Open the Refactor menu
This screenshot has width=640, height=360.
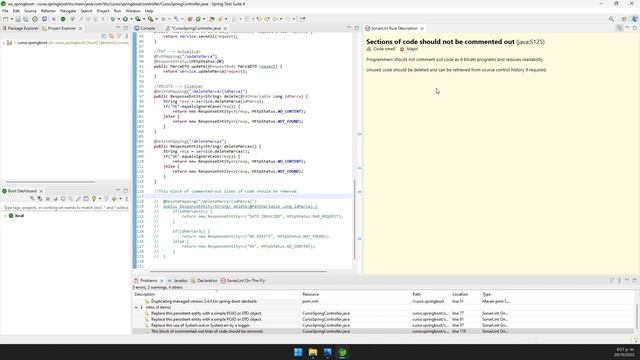click(x=48, y=11)
